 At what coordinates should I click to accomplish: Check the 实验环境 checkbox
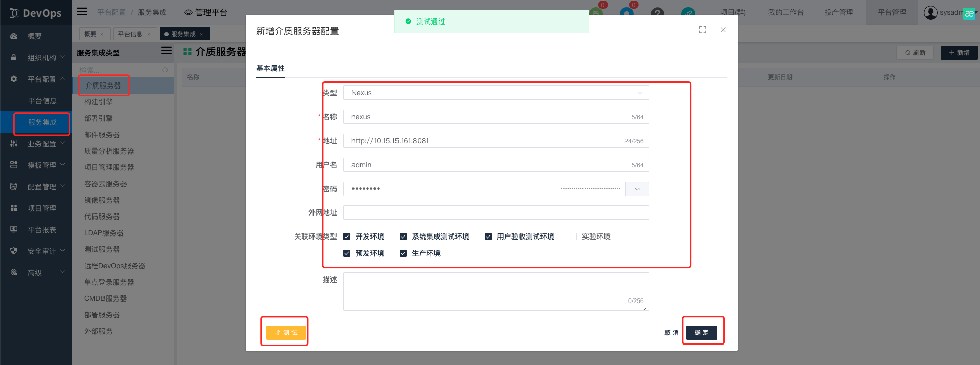click(x=573, y=237)
